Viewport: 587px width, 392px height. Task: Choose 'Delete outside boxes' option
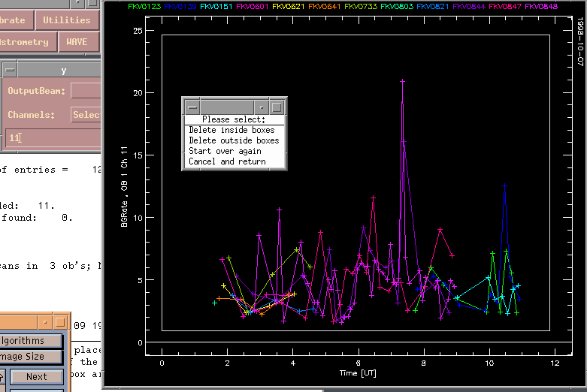point(234,140)
